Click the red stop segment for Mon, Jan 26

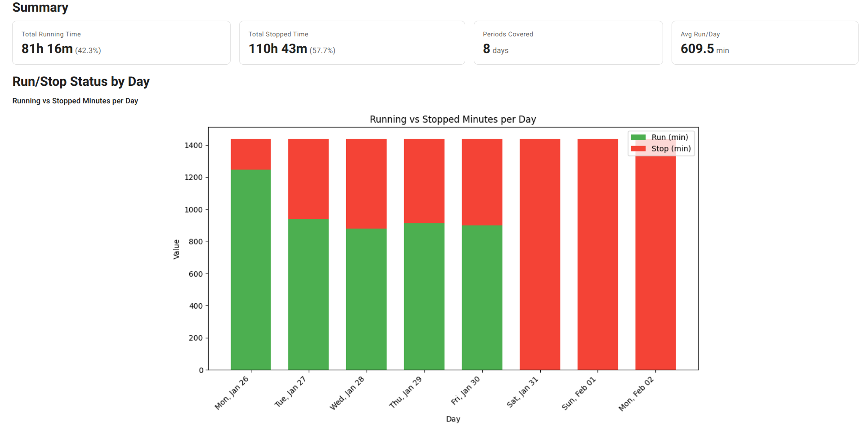250,154
